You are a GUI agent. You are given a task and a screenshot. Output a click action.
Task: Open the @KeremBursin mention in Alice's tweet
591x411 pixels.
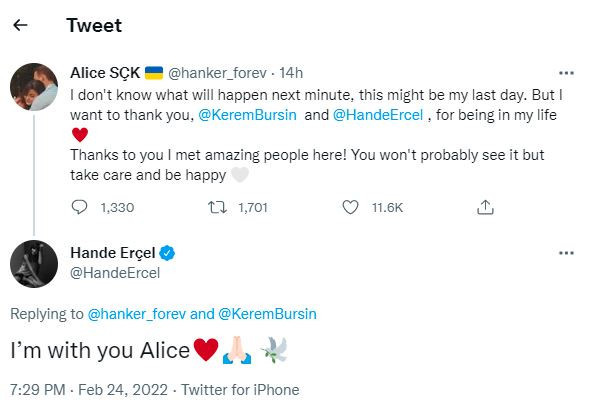click(247, 115)
